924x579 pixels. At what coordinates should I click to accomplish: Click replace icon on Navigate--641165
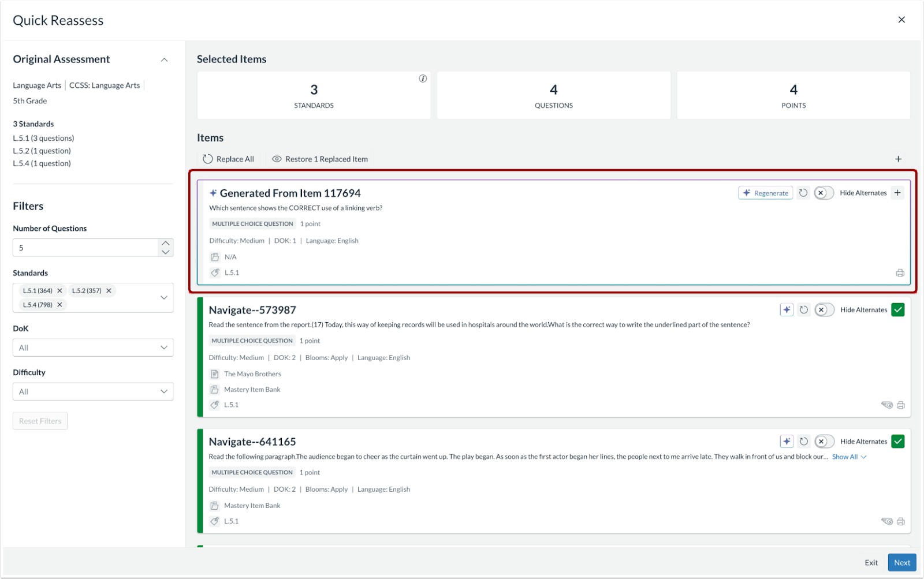point(803,442)
